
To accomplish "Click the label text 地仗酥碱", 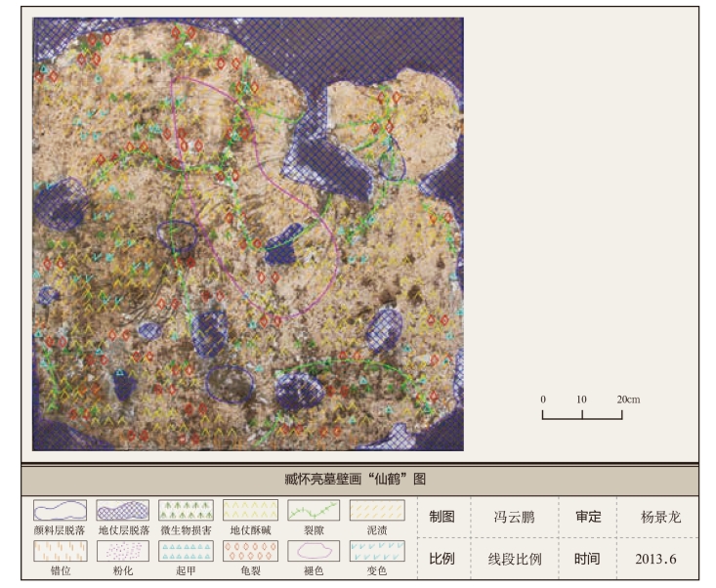I will [x=250, y=530].
